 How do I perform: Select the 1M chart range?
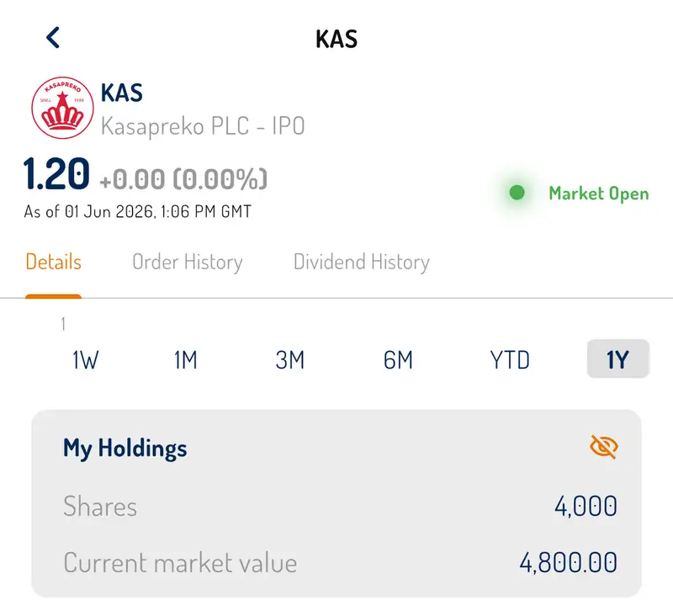[x=185, y=359]
